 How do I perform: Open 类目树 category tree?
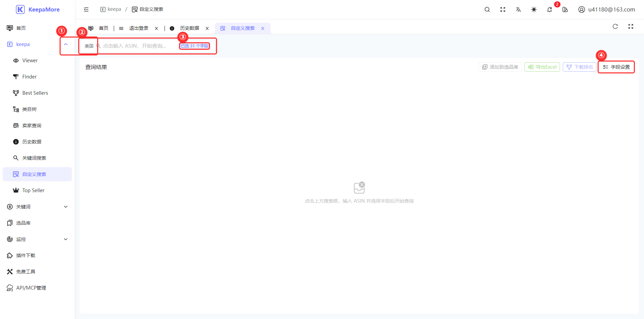37,109
